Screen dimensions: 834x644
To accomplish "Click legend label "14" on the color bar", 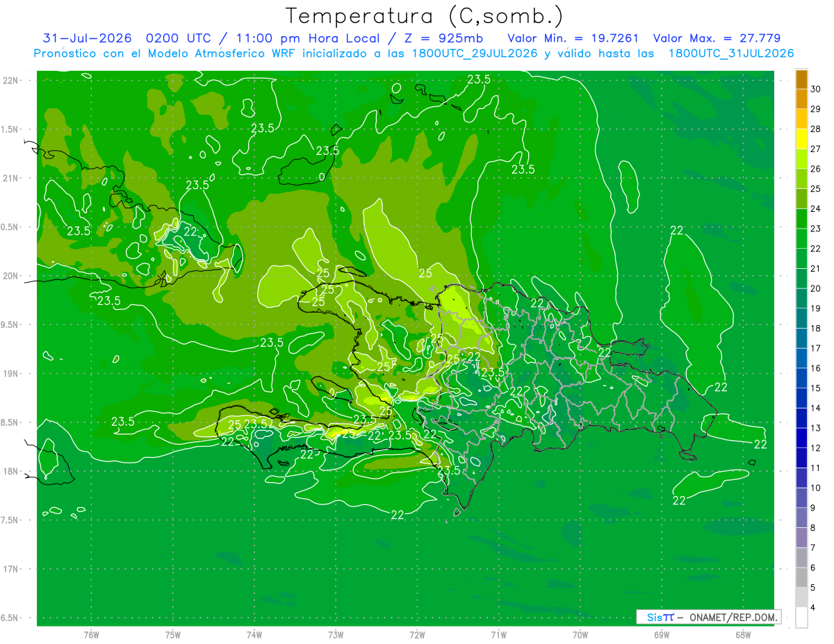I will 816,408.
